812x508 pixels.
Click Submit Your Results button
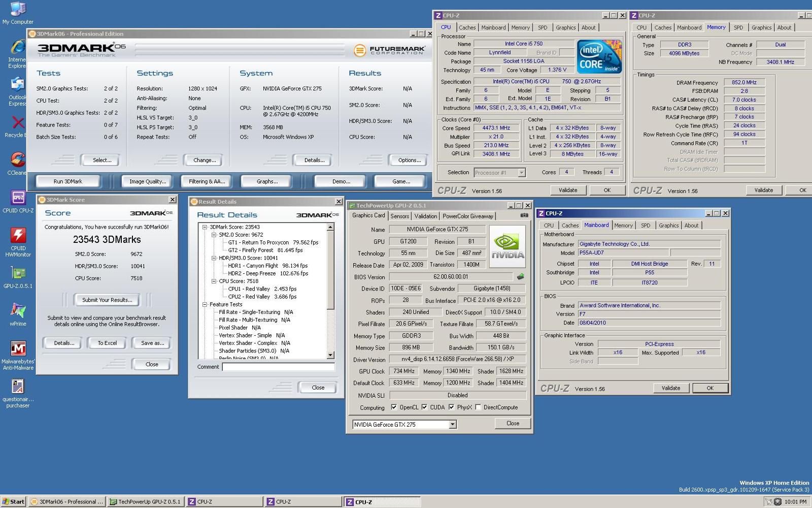[107, 300]
